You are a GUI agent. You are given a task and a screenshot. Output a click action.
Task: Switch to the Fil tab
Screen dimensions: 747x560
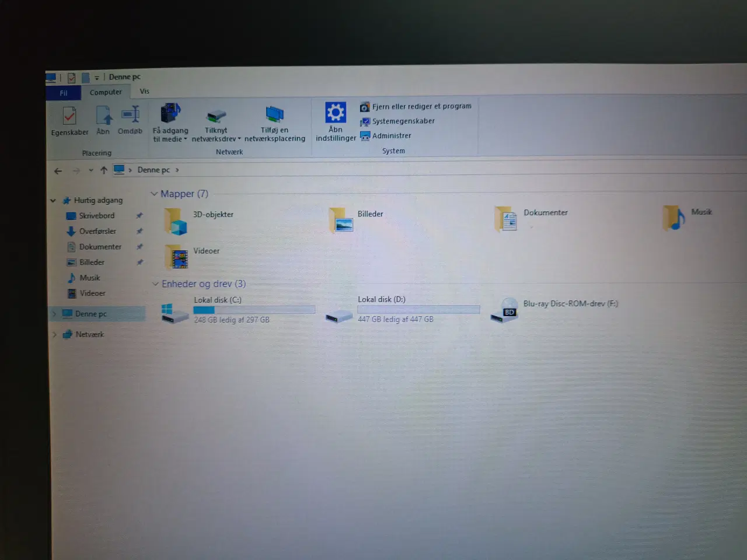click(x=63, y=93)
